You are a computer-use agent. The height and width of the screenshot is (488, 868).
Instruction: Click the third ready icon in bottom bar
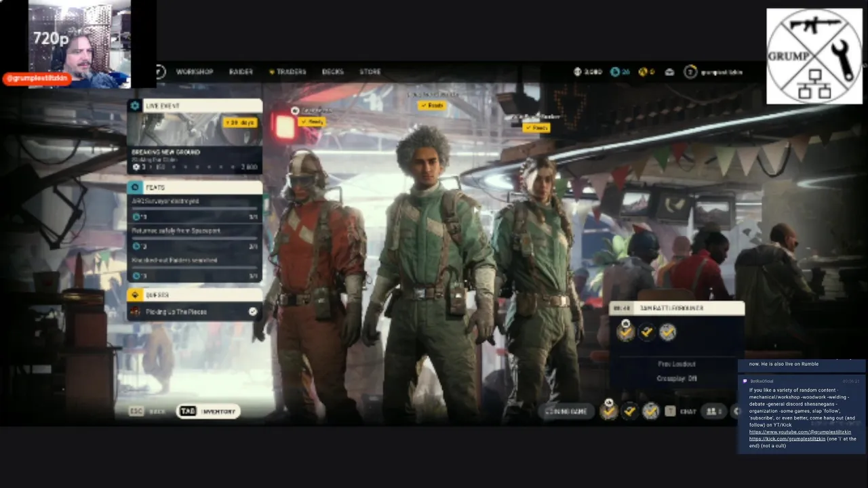pos(651,411)
